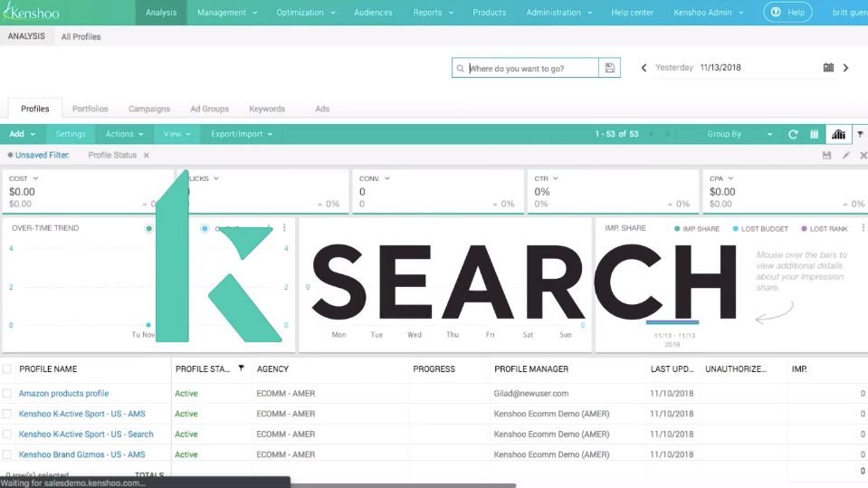The height and width of the screenshot is (488, 868).
Task: Open Kenshoo K-Active Sport - US - AMS link
Action: click(82, 414)
